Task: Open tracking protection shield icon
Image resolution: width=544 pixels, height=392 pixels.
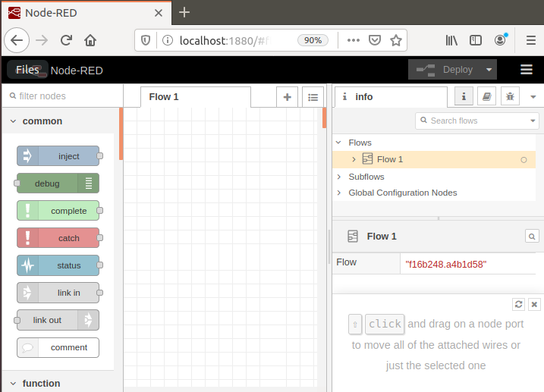Action: (146, 40)
